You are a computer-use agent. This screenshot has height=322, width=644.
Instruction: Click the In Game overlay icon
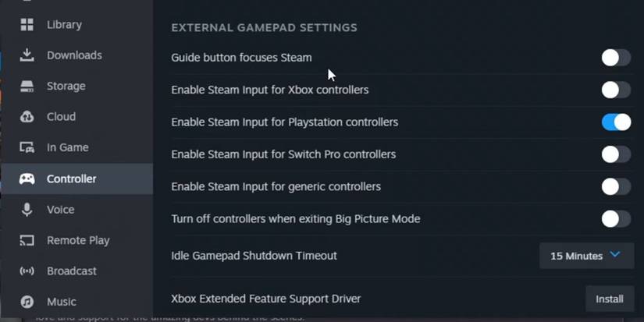click(27, 147)
